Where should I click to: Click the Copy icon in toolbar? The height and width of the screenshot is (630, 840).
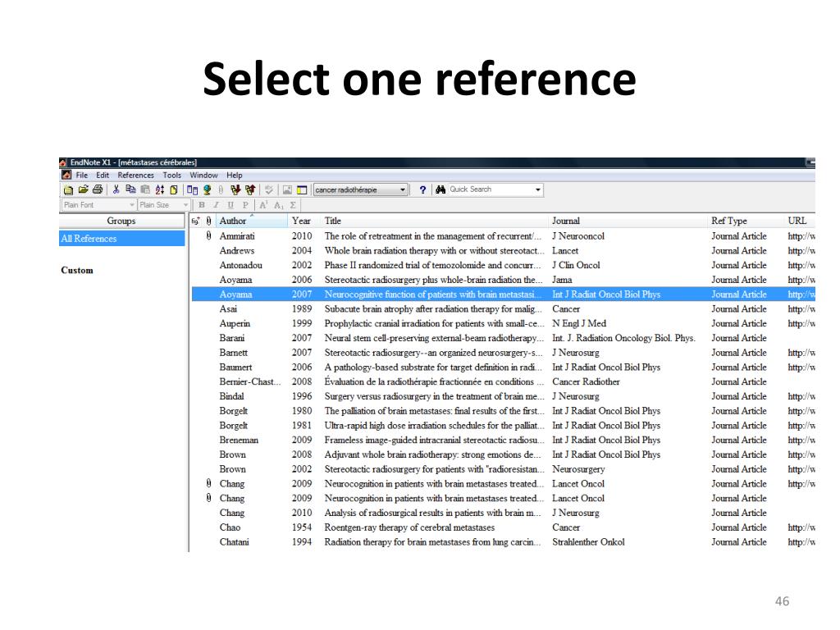[x=130, y=189]
